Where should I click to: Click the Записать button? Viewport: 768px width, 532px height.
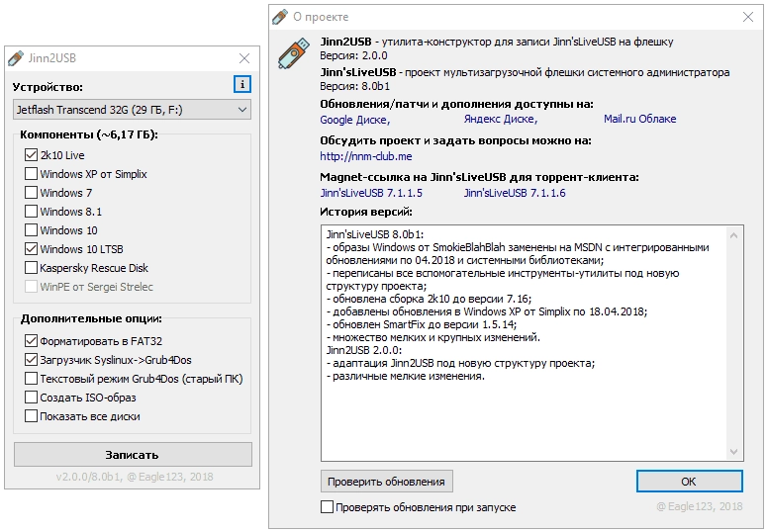point(133,455)
